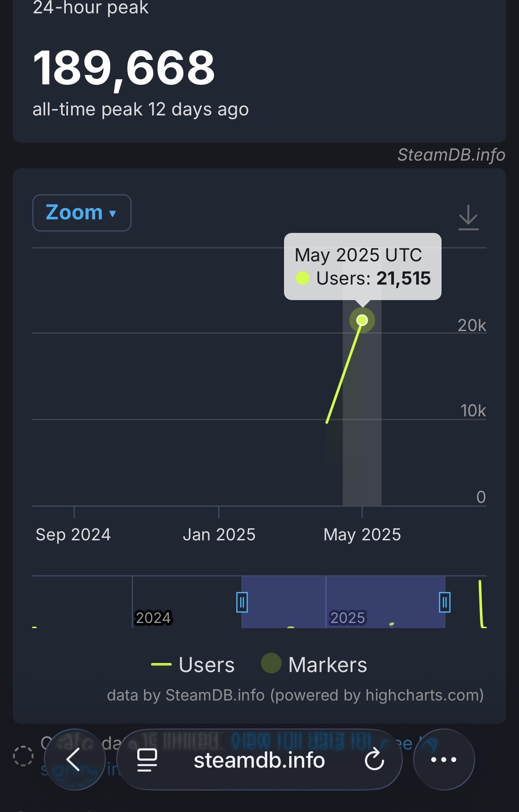
Task: Click the chart download arrow icon
Action: click(468, 217)
